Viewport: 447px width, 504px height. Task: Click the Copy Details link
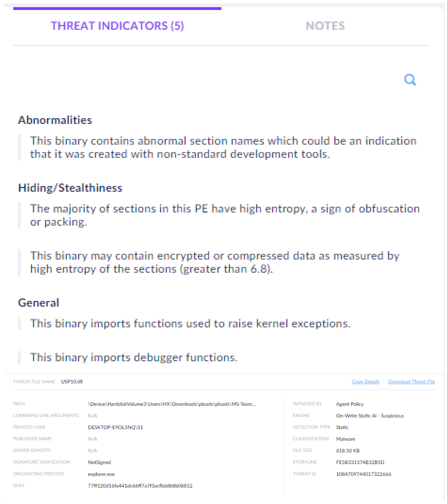[365, 381]
